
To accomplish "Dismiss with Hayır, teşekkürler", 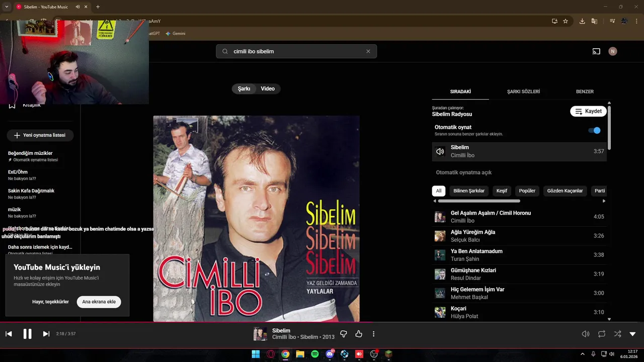I will 50,302.
